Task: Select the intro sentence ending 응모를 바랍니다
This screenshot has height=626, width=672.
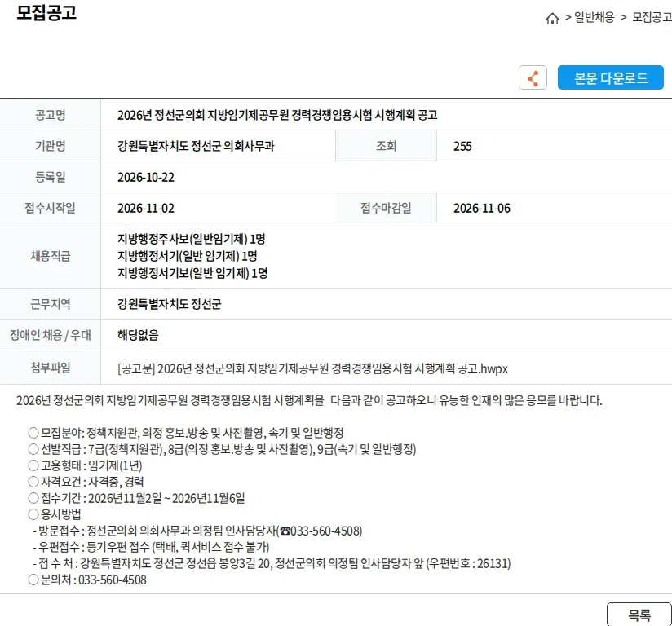Action: pyautogui.click(x=309, y=400)
